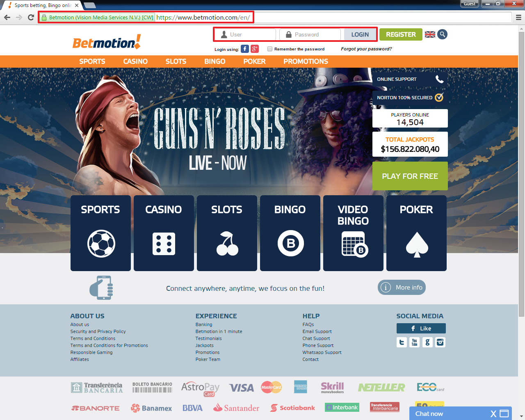Open the Poker tile with spade

tap(416, 233)
